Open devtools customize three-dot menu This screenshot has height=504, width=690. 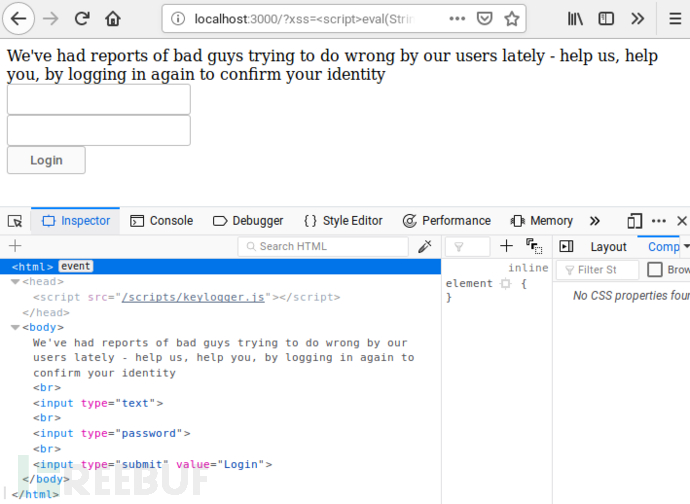click(658, 221)
